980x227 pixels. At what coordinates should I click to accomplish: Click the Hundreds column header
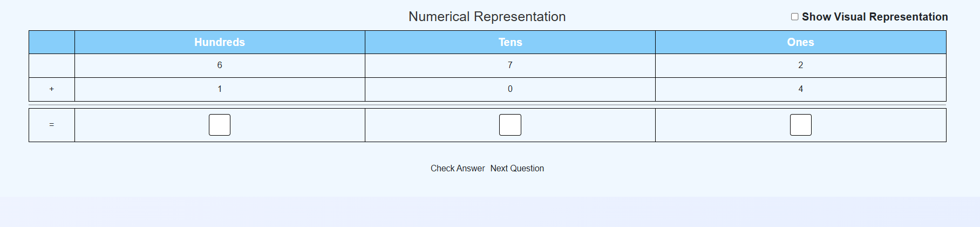(x=220, y=42)
